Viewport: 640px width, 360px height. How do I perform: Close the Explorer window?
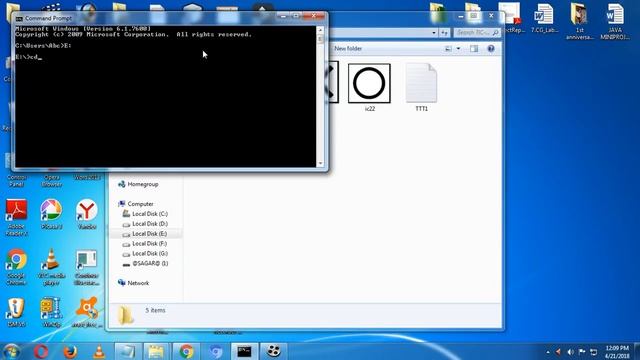pyautogui.click(x=491, y=16)
